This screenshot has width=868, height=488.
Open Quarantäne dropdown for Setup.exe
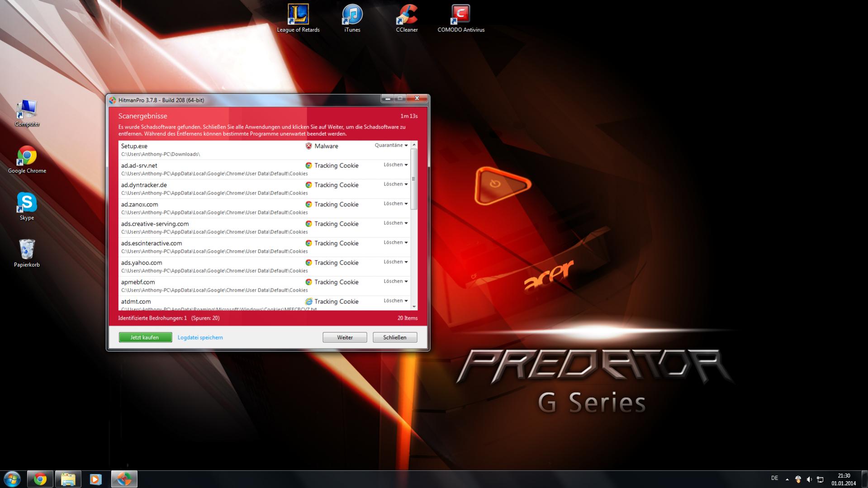click(x=391, y=145)
